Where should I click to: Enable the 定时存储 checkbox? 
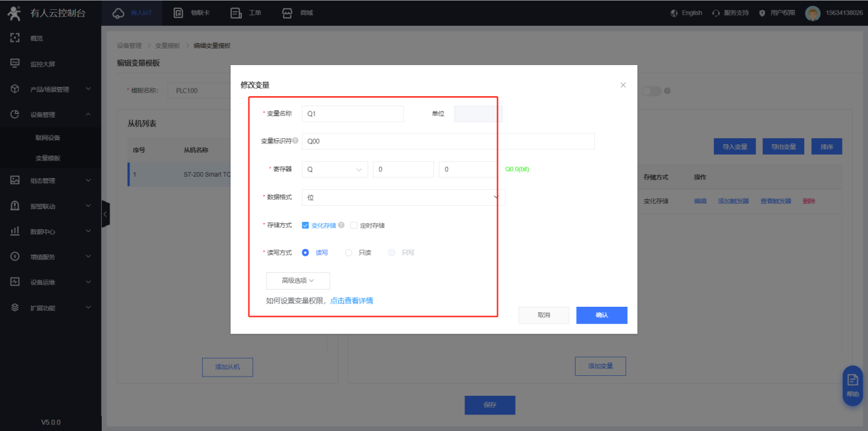(354, 225)
